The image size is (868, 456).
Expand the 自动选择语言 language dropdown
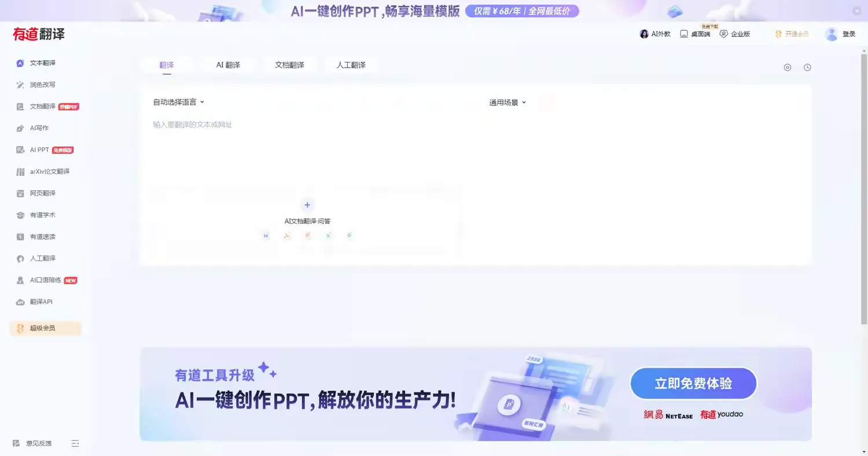click(179, 102)
